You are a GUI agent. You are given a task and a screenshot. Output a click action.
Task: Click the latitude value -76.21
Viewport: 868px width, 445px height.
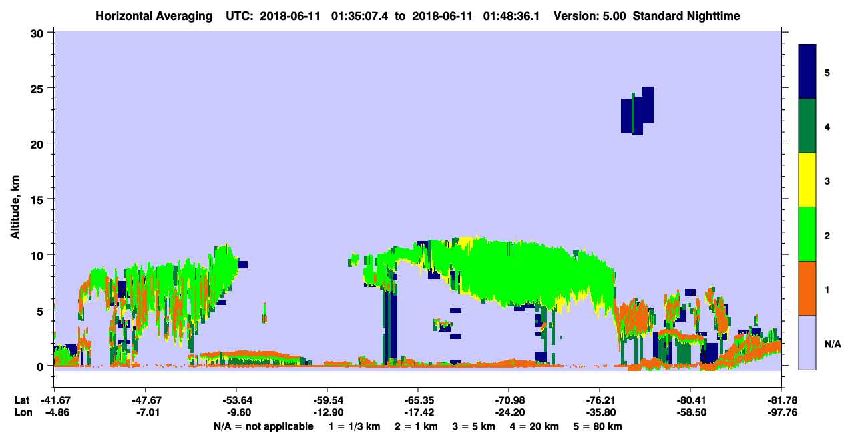(x=600, y=400)
